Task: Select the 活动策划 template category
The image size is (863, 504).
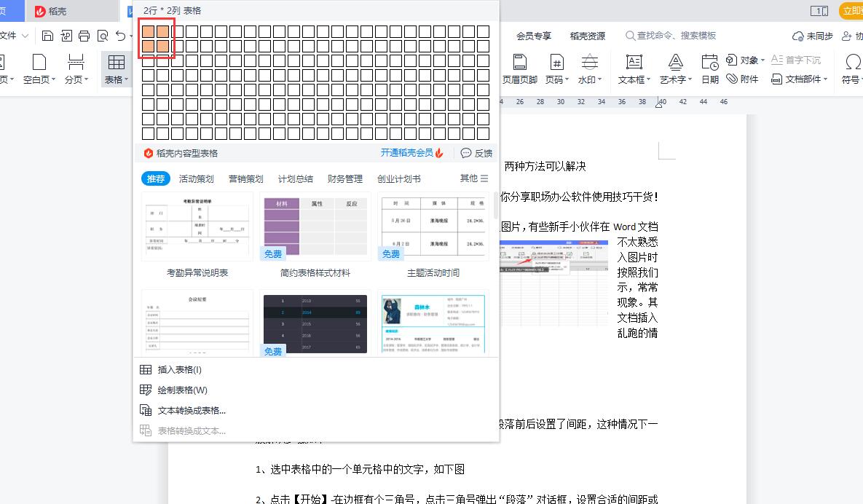Action: [x=196, y=179]
